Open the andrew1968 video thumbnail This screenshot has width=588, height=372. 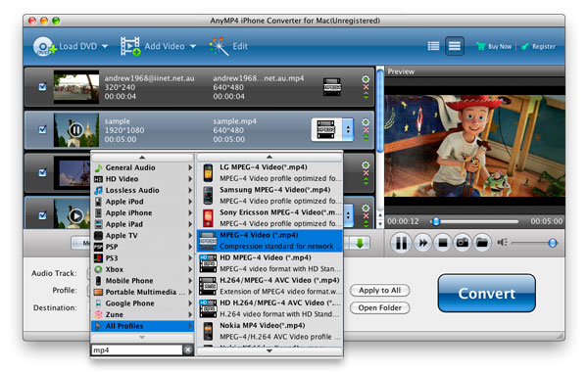pos(76,87)
